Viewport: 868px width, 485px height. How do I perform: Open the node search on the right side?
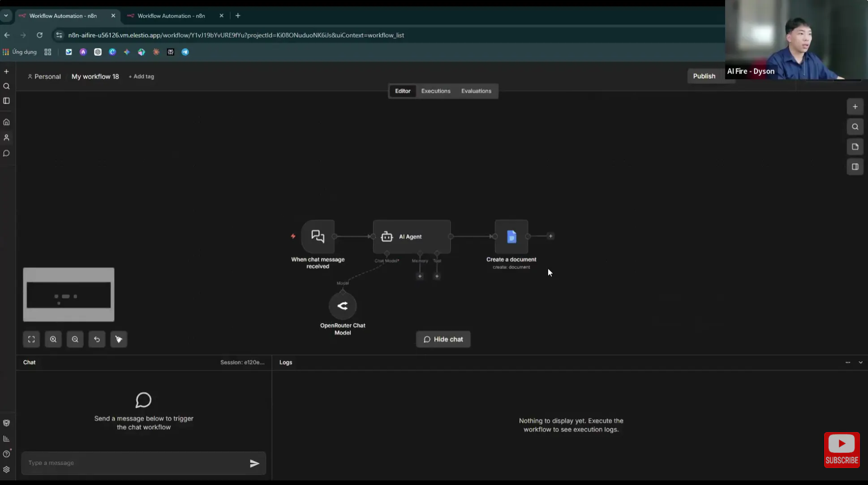[855, 127]
